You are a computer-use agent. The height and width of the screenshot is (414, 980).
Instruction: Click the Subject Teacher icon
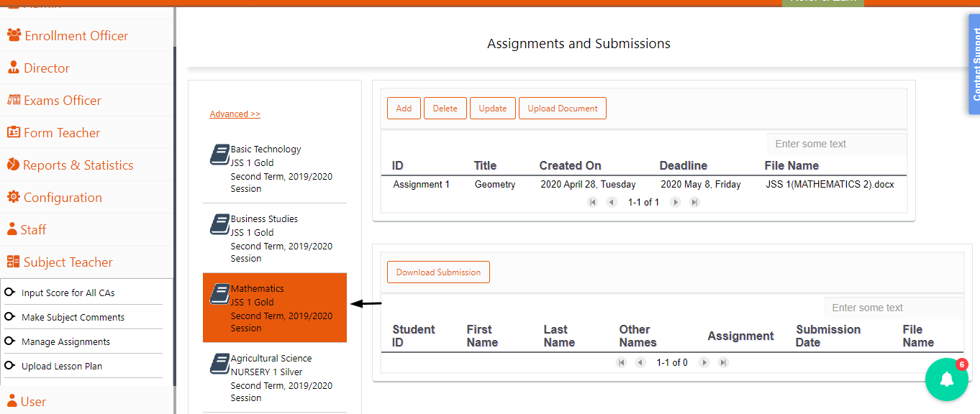coord(13,262)
